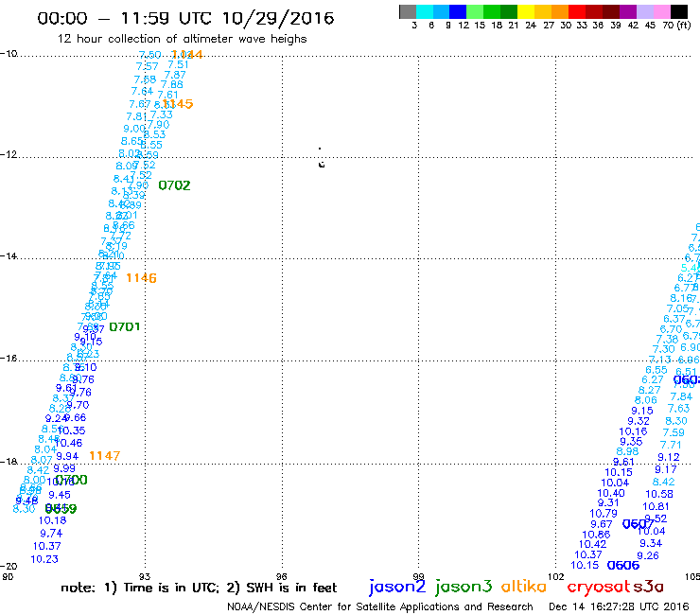Click the wave height value 9.45
The height and width of the screenshot is (615, 700).
tap(60, 495)
